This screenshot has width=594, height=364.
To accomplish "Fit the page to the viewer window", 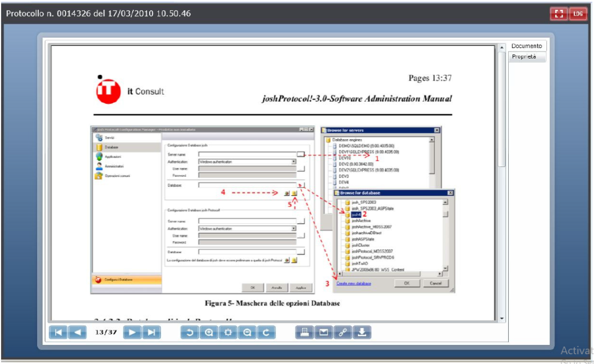I will 228,333.
